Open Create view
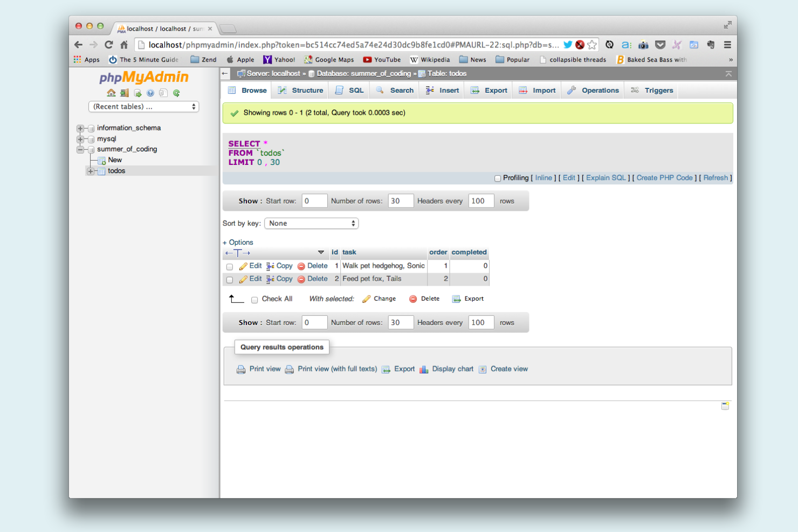 click(508, 369)
